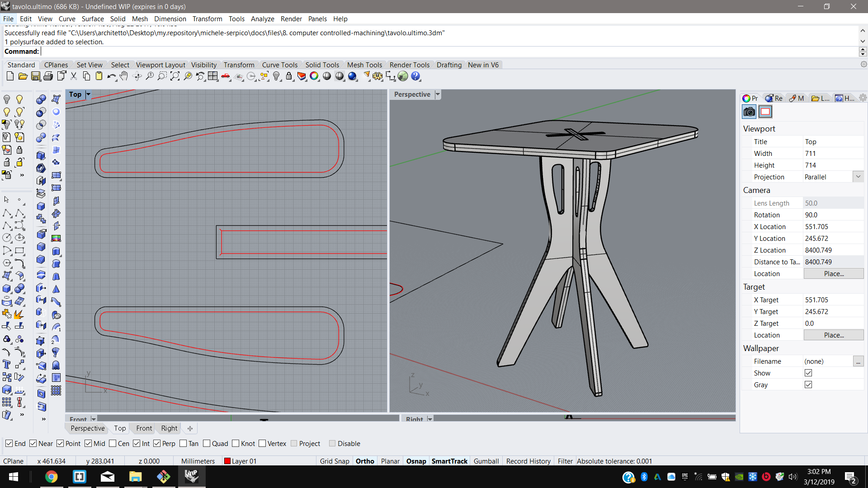Expand the Top viewport menu arrow
868x488 pixels.
[x=89, y=94]
